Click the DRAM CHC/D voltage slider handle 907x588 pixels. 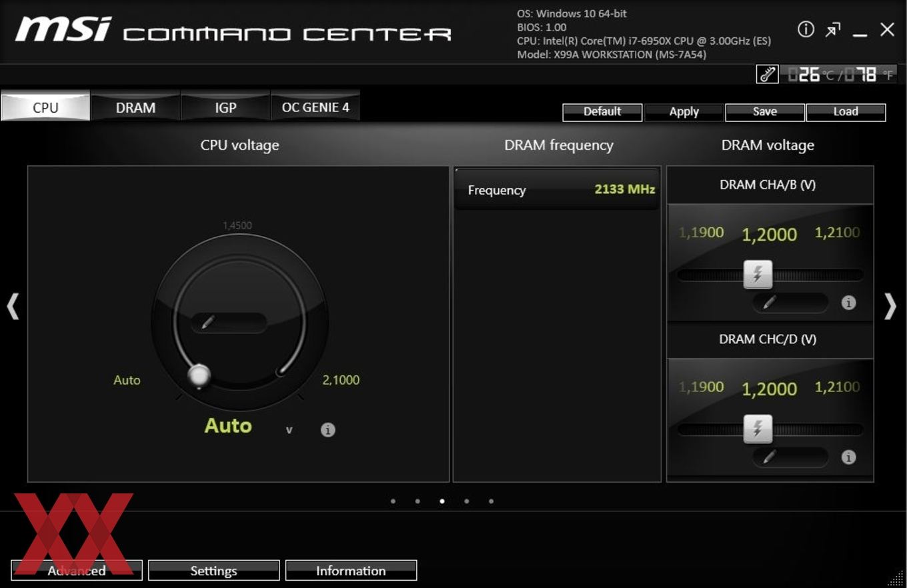[758, 429]
